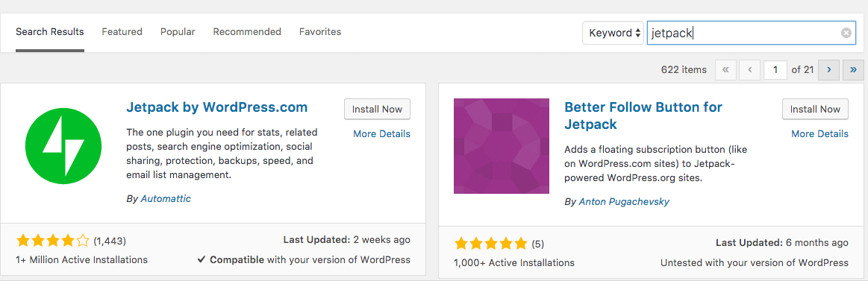Screen dimensions: 868x281
Task: Click Untested with your version of WordPress
Action: click(x=754, y=262)
